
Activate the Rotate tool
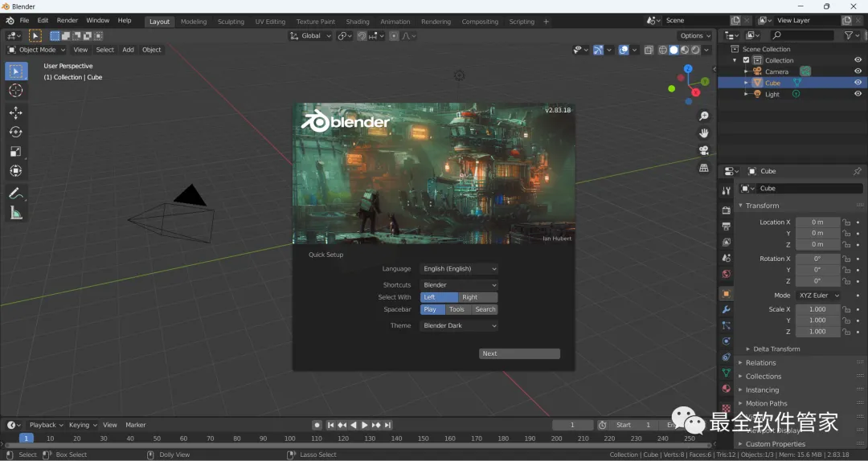(x=16, y=132)
